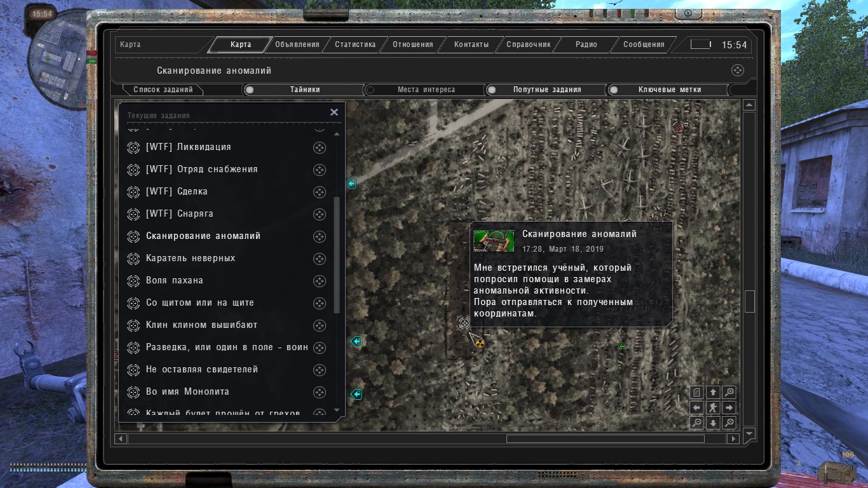This screenshot has width=868, height=488.
Task: Collapse the Список заданий panel button
Action: point(163,90)
